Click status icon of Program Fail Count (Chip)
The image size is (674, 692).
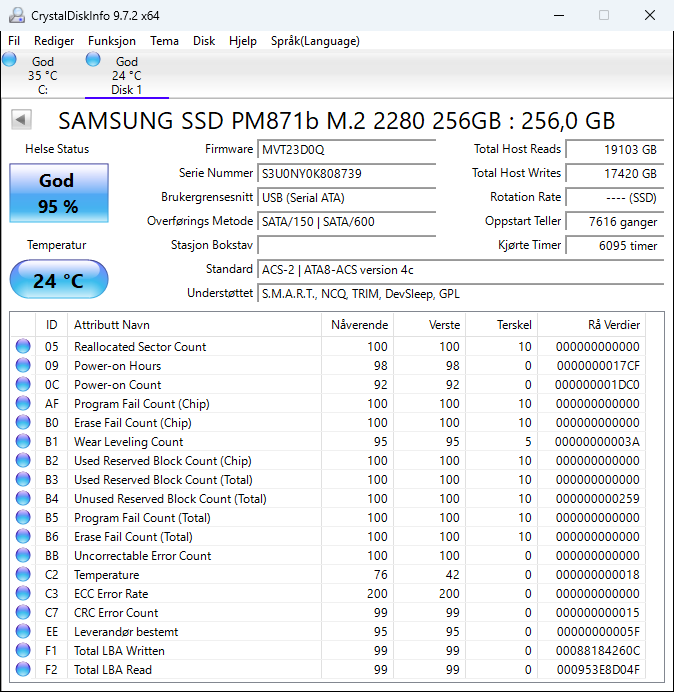point(23,403)
